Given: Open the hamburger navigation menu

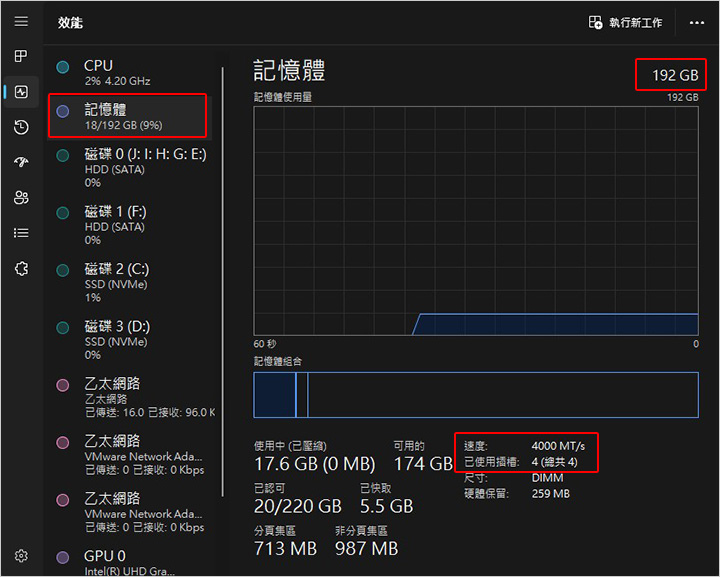Looking at the screenshot, I should tap(21, 22).
